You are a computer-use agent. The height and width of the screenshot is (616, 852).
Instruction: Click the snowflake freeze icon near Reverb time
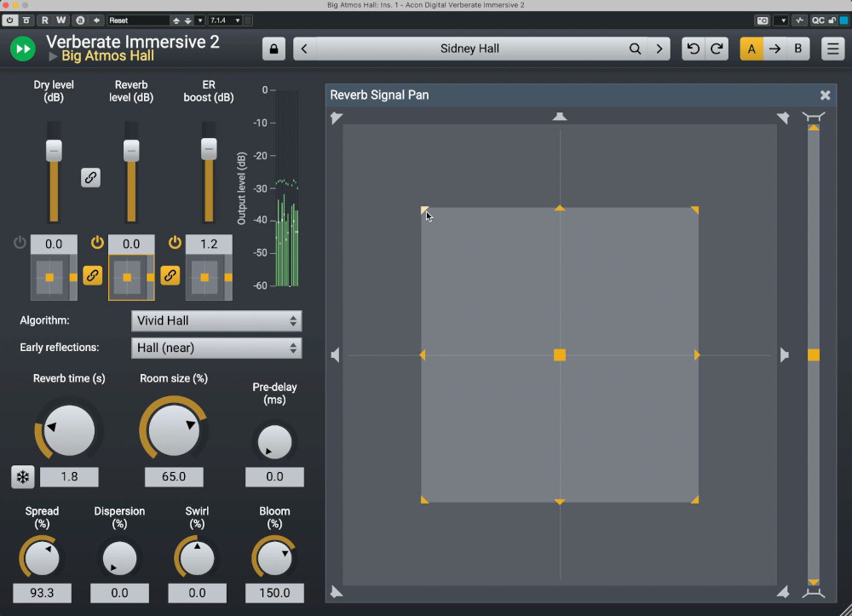point(23,477)
